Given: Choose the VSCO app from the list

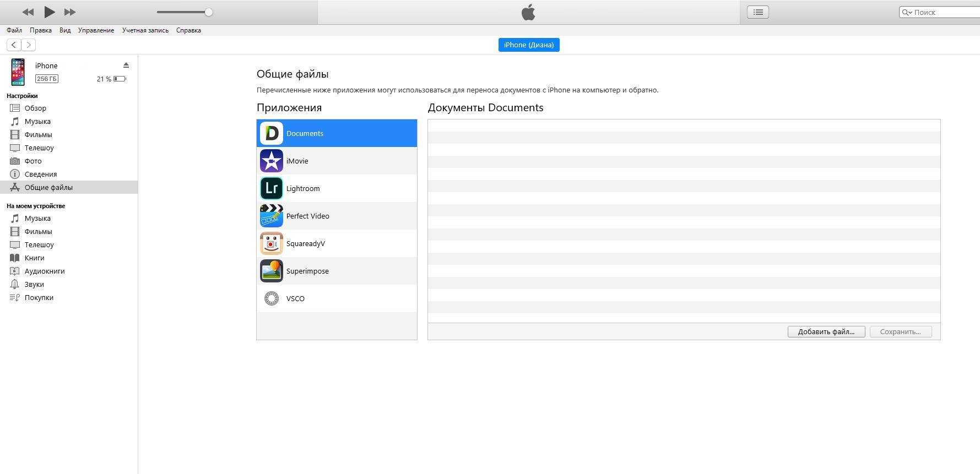Looking at the screenshot, I should point(295,298).
